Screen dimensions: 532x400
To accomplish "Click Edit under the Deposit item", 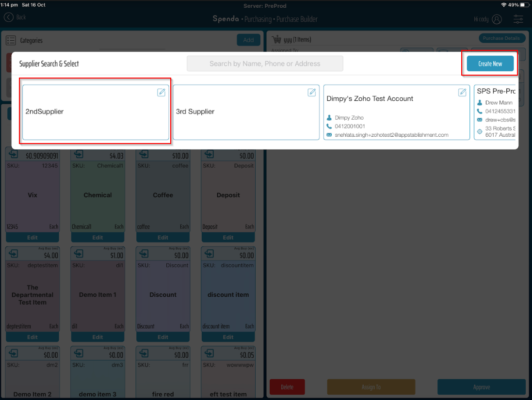I will click(x=228, y=237).
